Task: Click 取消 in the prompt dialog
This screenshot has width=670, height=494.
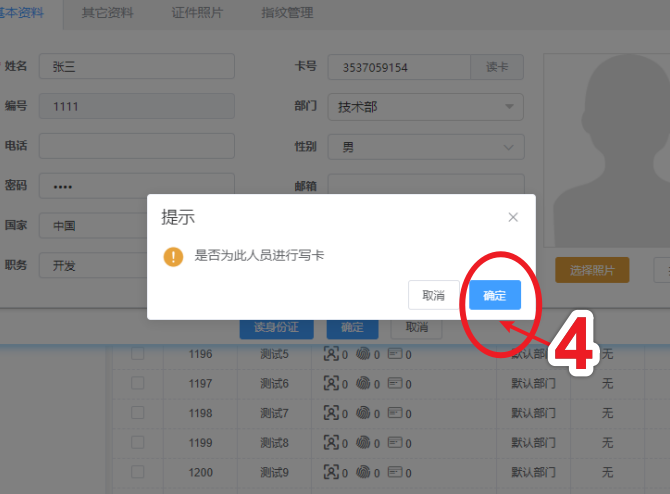Action: [x=433, y=295]
